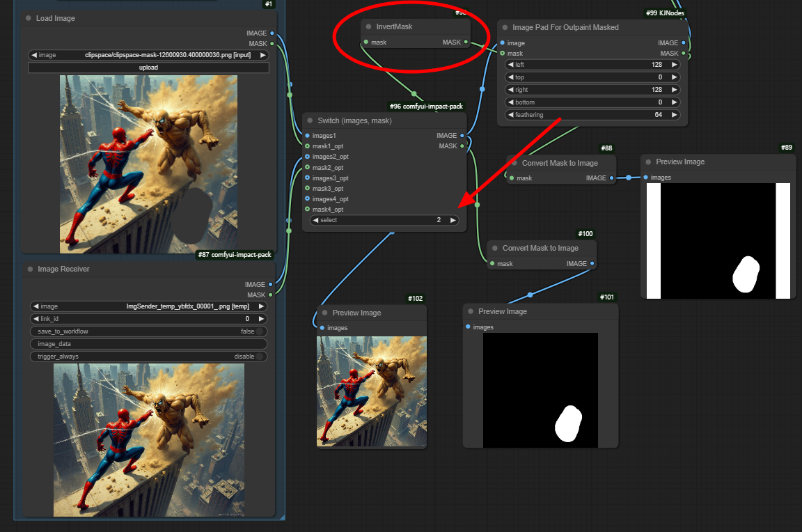Click InvertMask MASK output socket
802x532 pixels.
coord(466,42)
